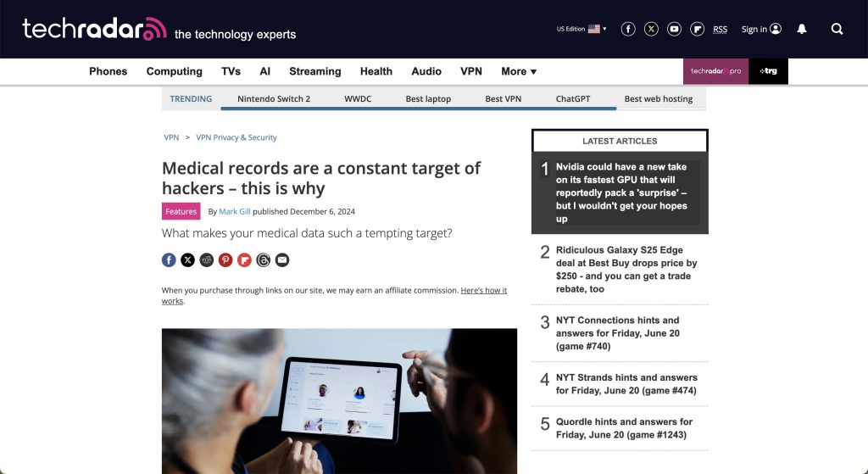This screenshot has width=868, height=474.
Task: Click the TechRadar logo
Action: [94, 29]
